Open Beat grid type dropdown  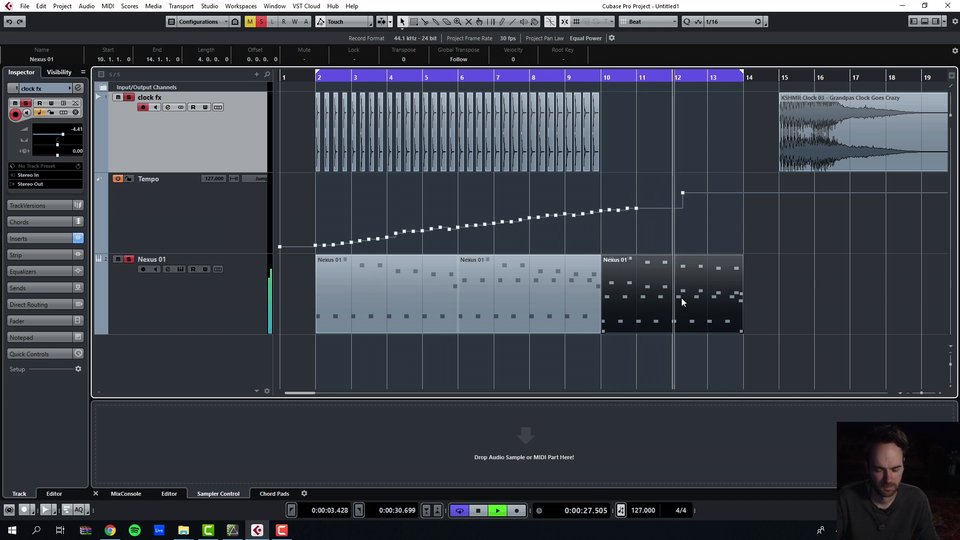pos(648,21)
